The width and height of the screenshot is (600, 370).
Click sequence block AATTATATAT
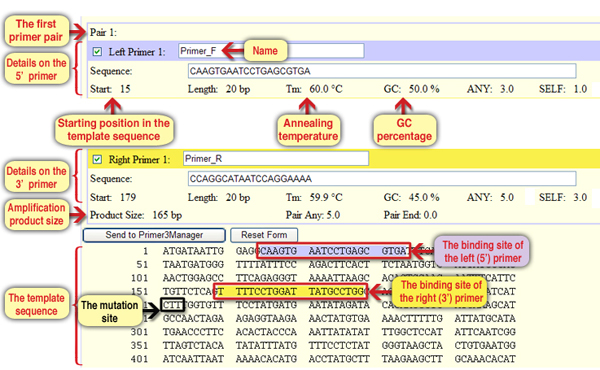click(339, 332)
